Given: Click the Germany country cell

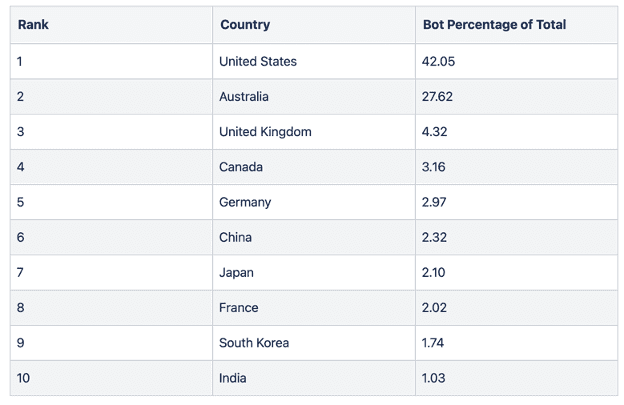Looking at the screenshot, I should pos(314,202).
